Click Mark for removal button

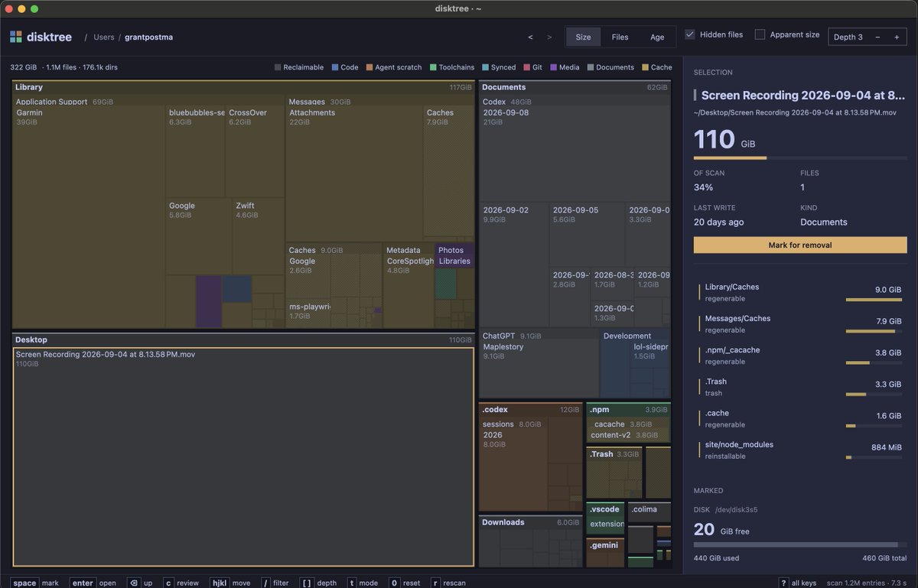[800, 245]
